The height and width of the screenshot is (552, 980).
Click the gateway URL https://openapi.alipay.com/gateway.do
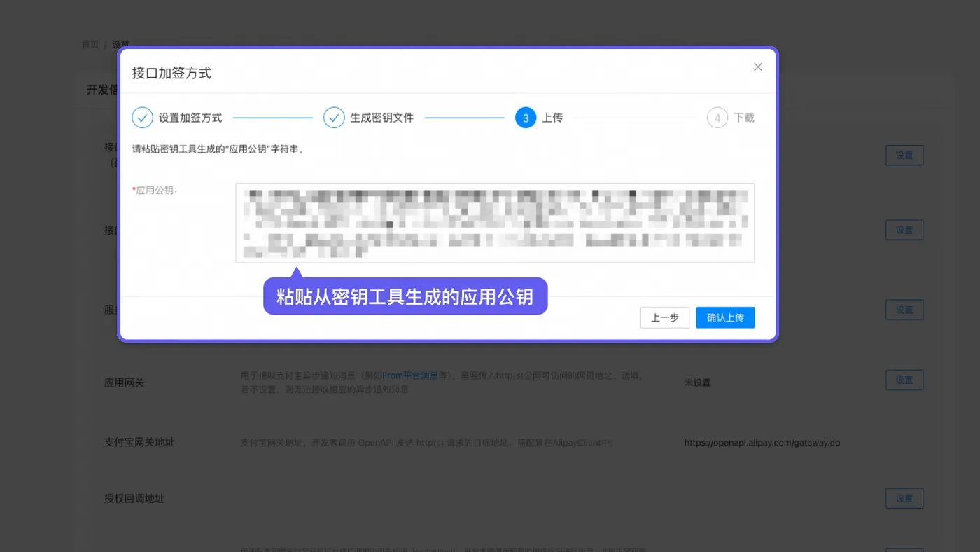coord(762,443)
